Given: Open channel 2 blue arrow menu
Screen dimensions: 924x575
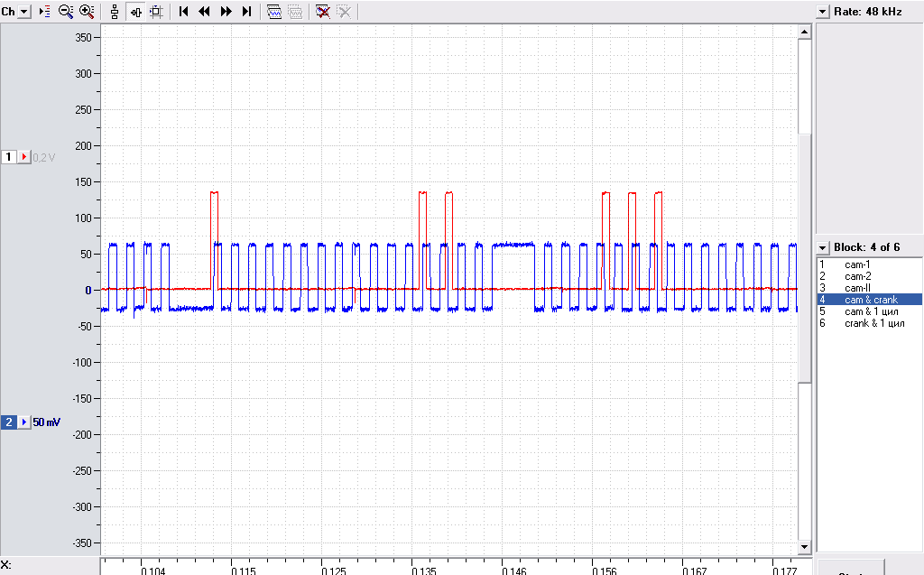Looking at the screenshot, I should 24,422.
